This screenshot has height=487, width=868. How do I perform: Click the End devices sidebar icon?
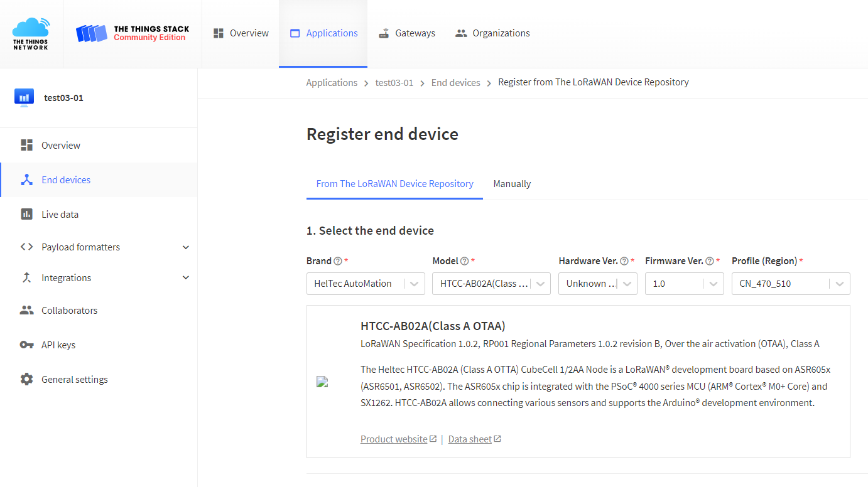pos(26,180)
